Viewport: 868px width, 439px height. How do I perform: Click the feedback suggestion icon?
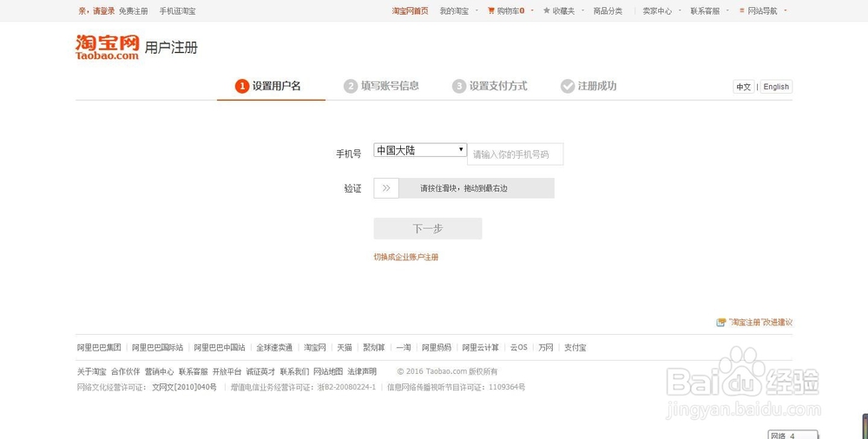pos(720,322)
